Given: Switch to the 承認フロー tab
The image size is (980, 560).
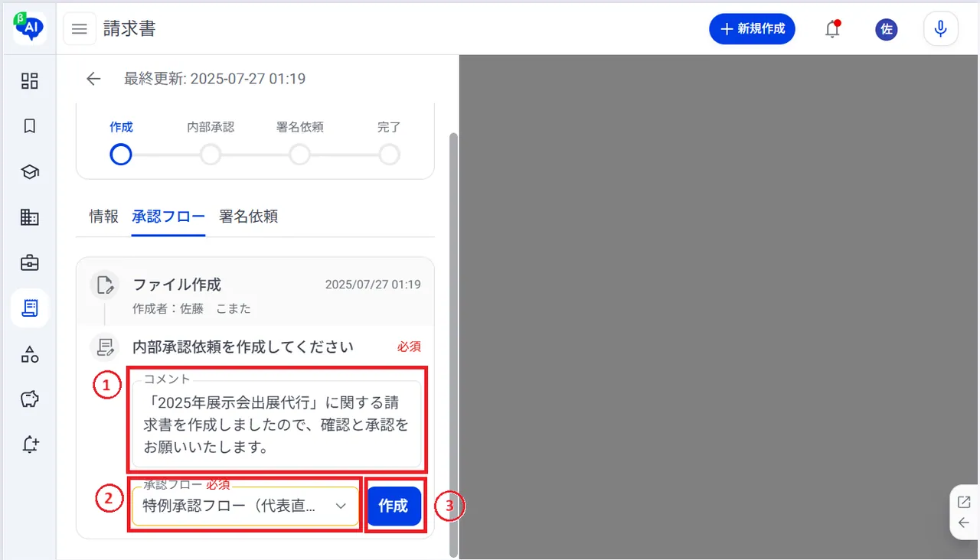Looking at the screenshot, I should pos(168,217).
